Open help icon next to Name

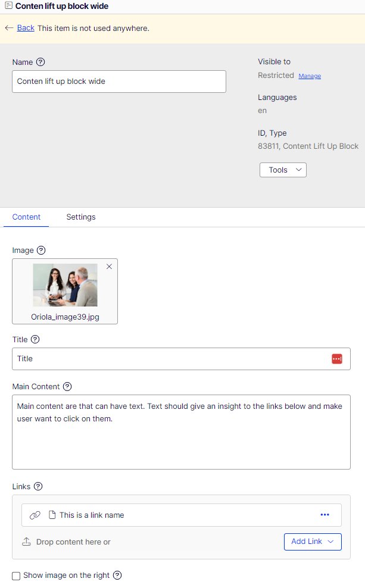[x=40, y=62]
